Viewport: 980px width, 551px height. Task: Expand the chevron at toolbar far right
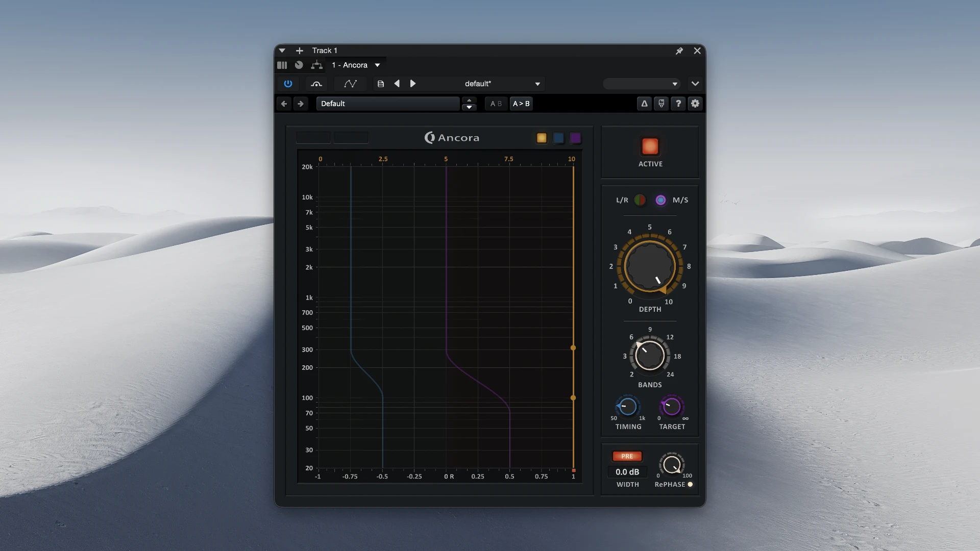pyautogui.click(x=695, y=84)
